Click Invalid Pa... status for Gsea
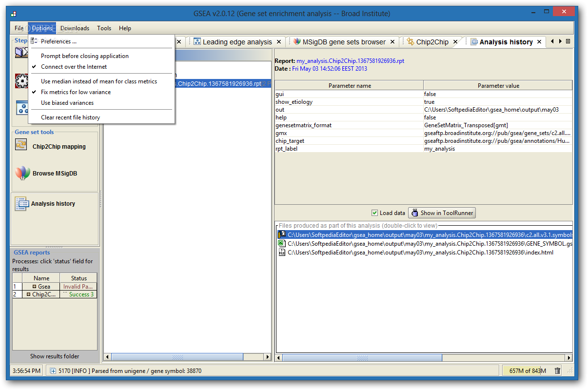 pyautogui.click(x=78, y=287)
